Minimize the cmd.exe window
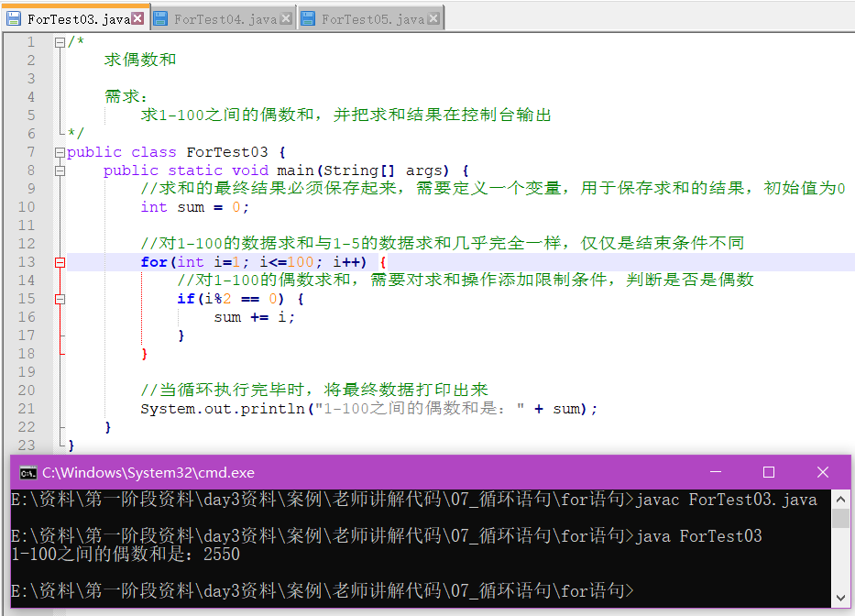855x616 pixels. [716, 472]
